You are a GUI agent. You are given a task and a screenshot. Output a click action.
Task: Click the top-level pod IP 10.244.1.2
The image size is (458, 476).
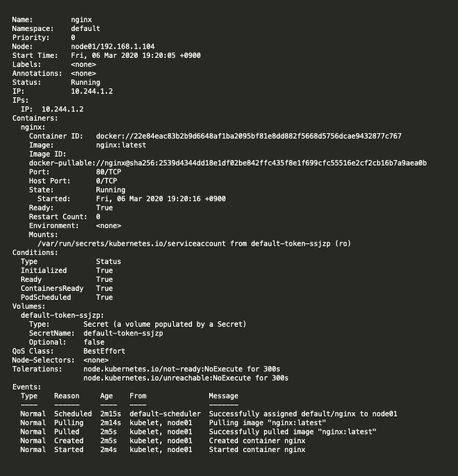click(92, 92)
